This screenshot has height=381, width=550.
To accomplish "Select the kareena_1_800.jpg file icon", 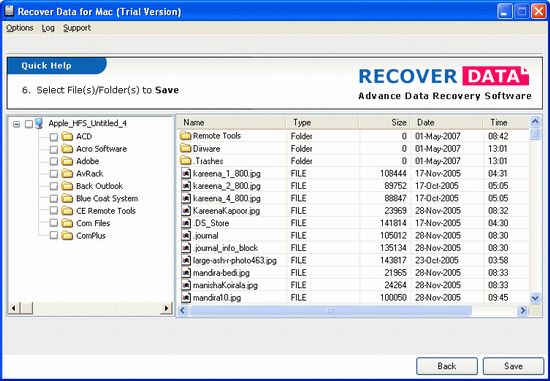I will pyautogui.click(x=186, y=173).
